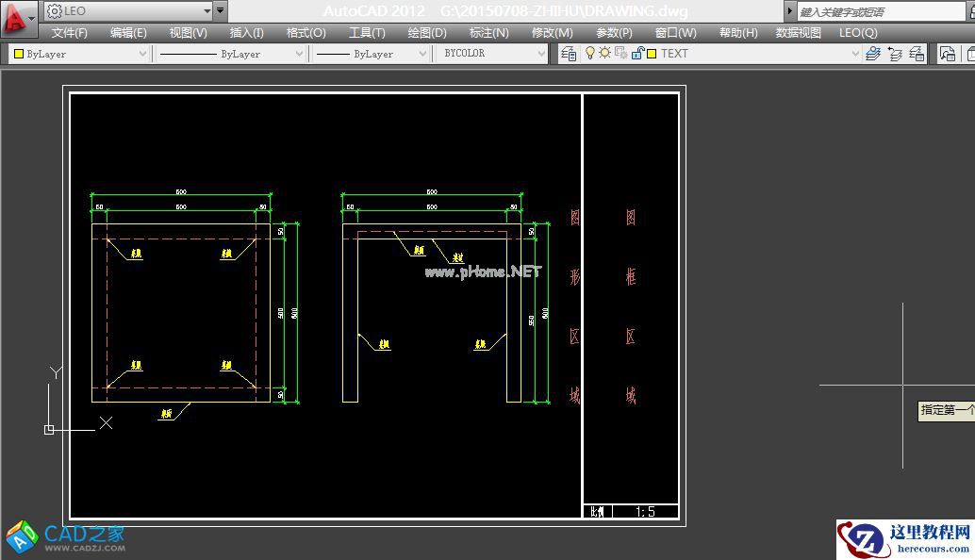The width and height of the screenshot is (975, 560).
Task: Toggle freeze sun icon for TEXT layer
Action: (604, 54)
